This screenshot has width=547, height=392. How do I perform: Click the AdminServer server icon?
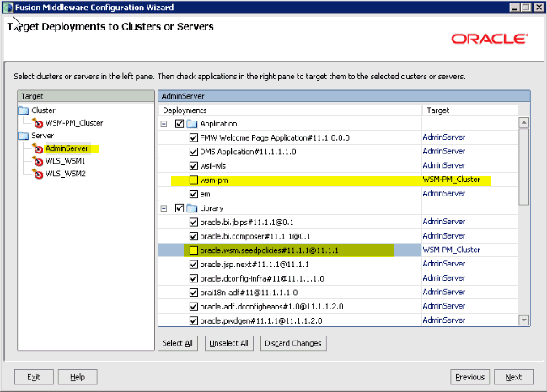point(38,148)
